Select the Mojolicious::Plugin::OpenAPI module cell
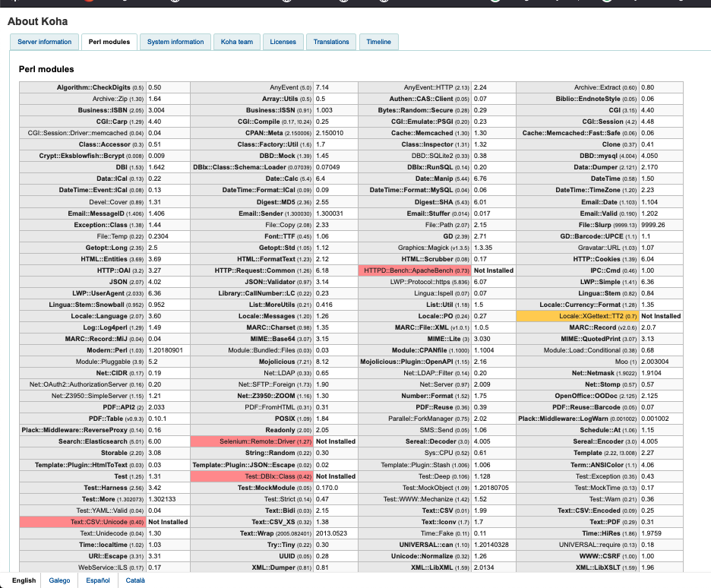 (x=415, y=384)
